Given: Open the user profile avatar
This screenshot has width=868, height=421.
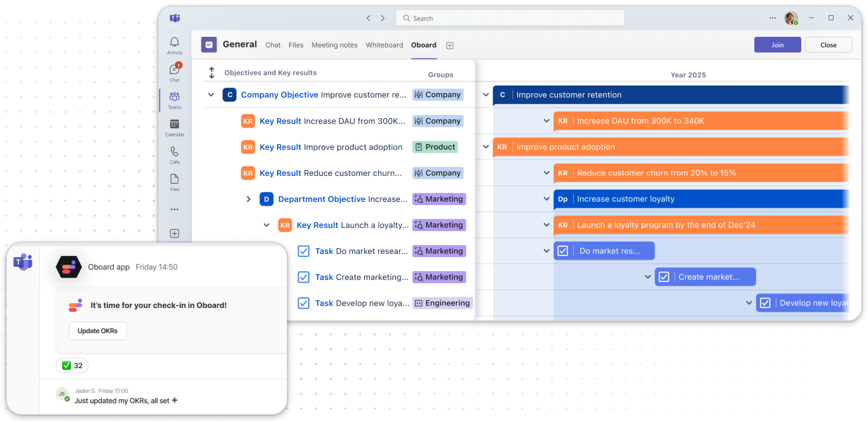Looking at the screenshot, I should (790, 18).
